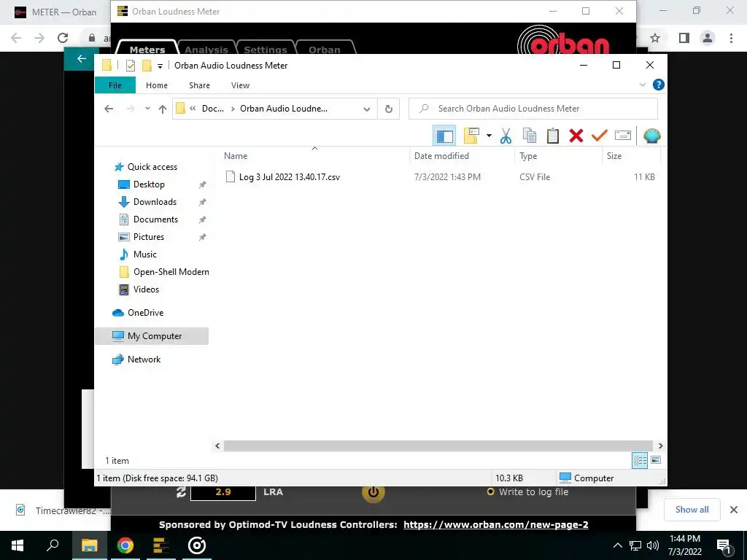747x560 pixels.
Task: Click the blue help question mark icon
Action: pos(659,85)
